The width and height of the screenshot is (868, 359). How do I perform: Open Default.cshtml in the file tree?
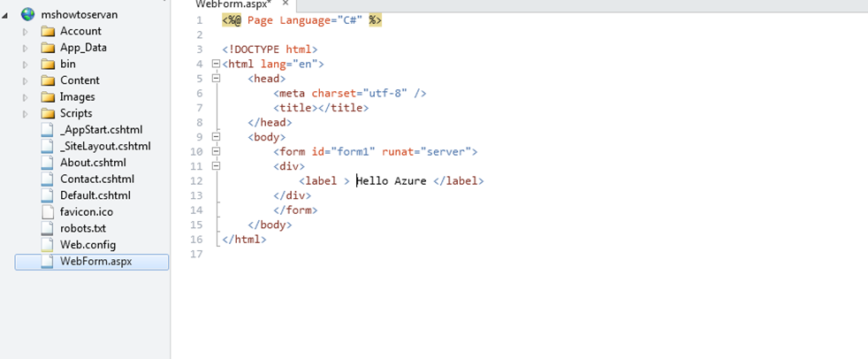(95, 195)
